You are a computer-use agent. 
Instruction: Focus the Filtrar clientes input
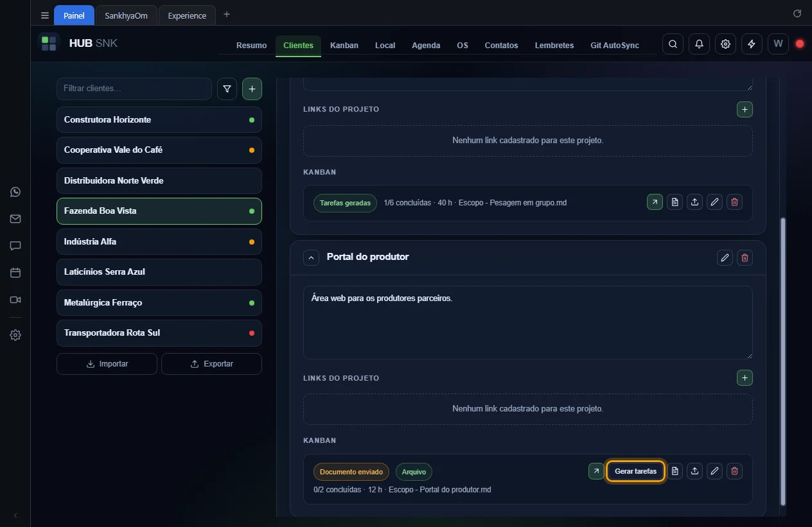point(134,89)
